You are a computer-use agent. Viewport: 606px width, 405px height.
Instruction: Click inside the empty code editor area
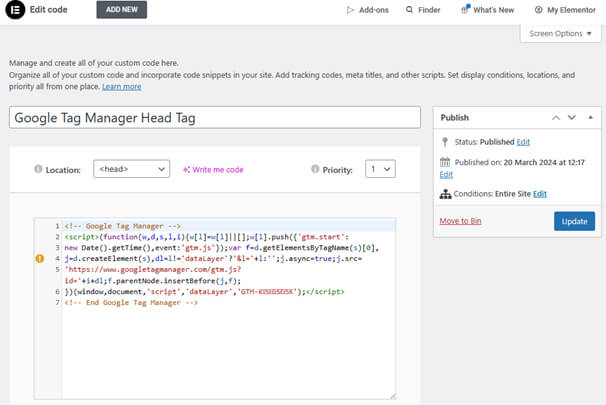click(x=229, y=354)
